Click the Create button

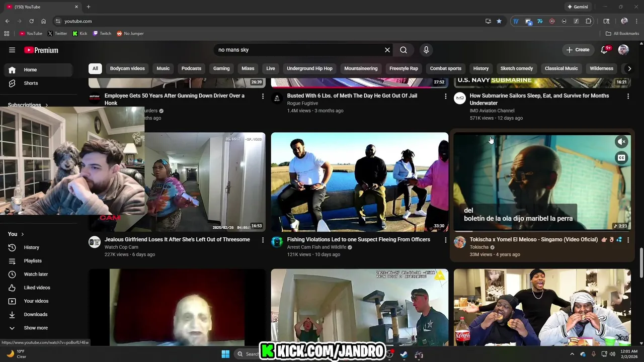tap(578, 50)
